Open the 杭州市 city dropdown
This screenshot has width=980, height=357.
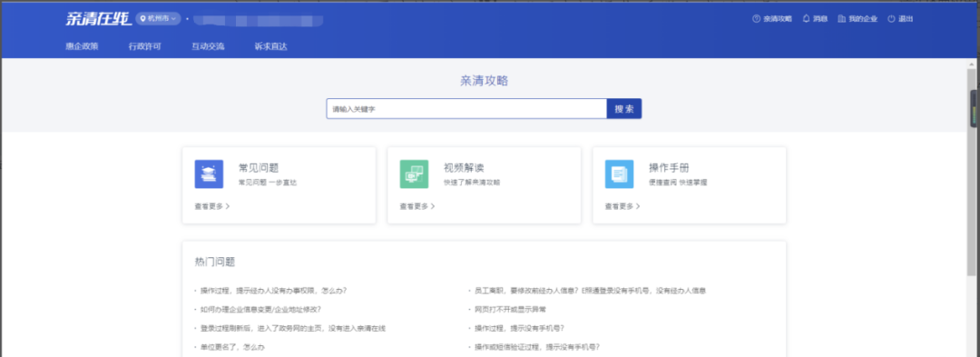coord(158,19)
